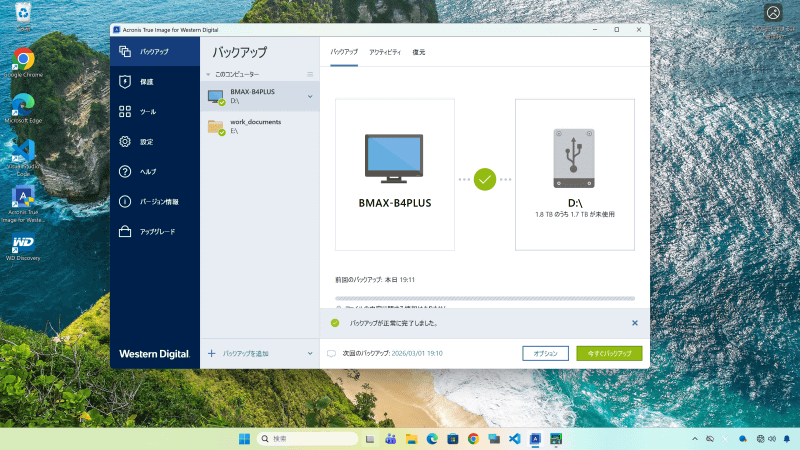800x450 pixels.
Task: Click the オプション button
Action: point(545,353)
